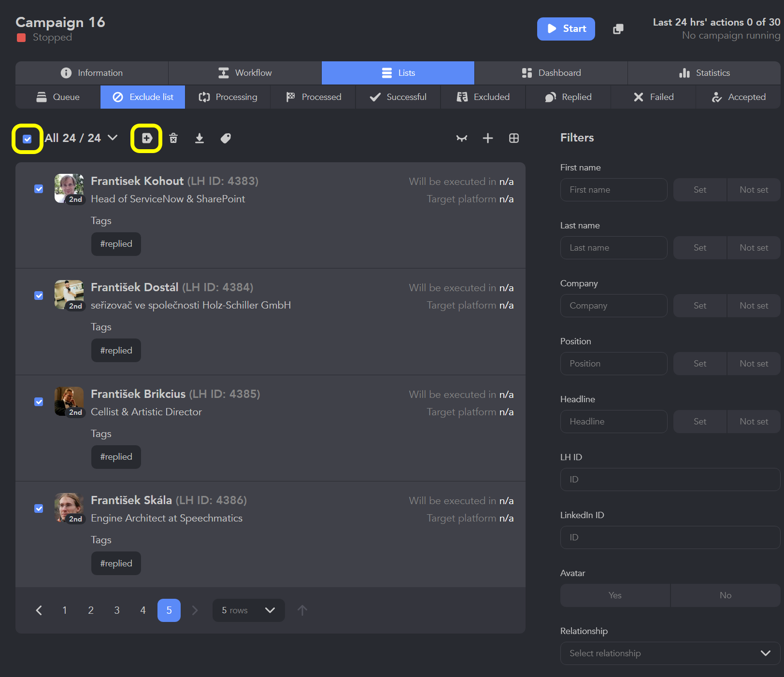784x677 pixels.
Task: Click the download export icon
Action: click(x=199, y=139)
